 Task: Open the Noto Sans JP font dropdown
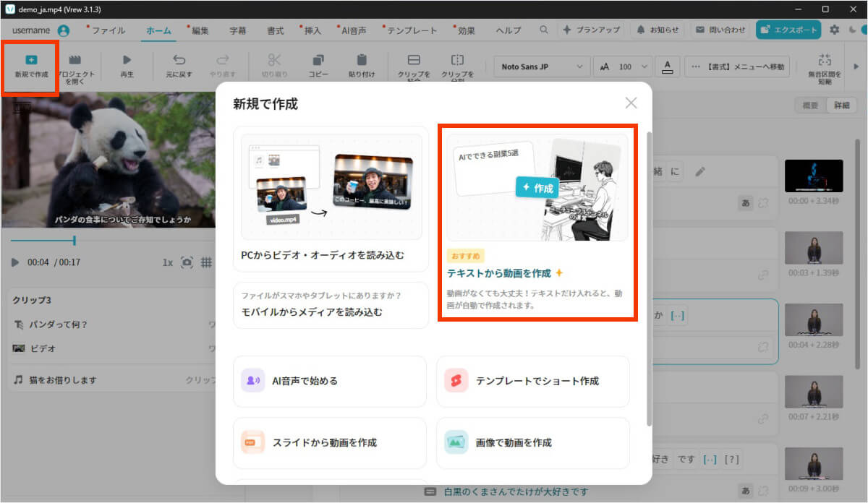[x=542, y=66]
